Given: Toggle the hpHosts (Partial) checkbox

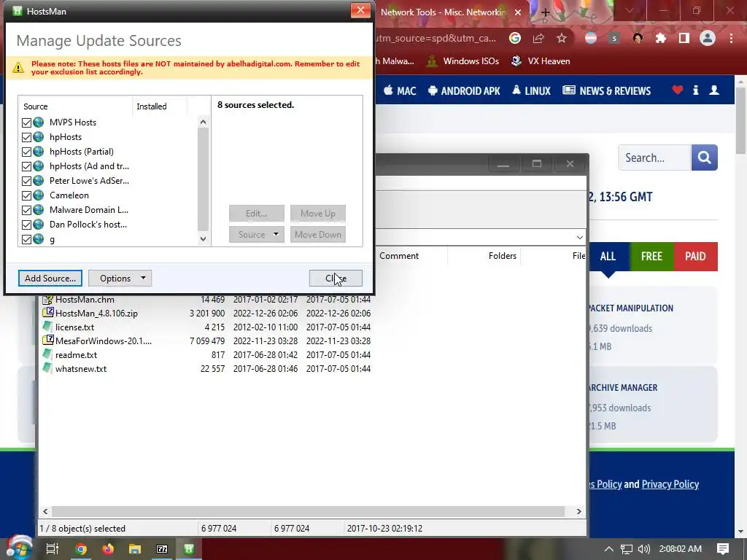Looking at the screenshot, I should 27,152.
